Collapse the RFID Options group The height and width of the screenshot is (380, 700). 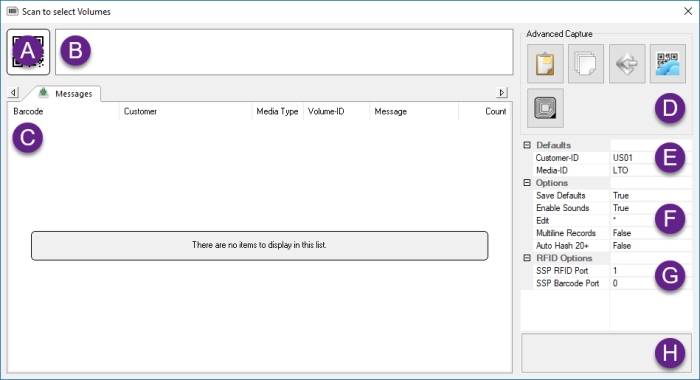pos(527,258)
